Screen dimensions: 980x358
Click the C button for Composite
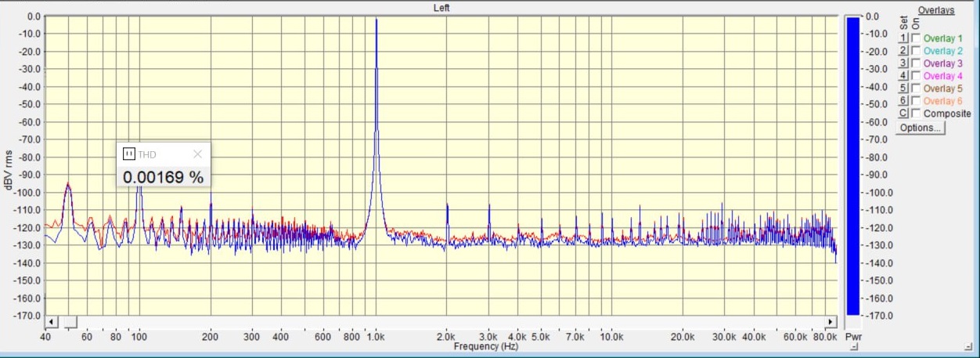(x=903, y=114)
